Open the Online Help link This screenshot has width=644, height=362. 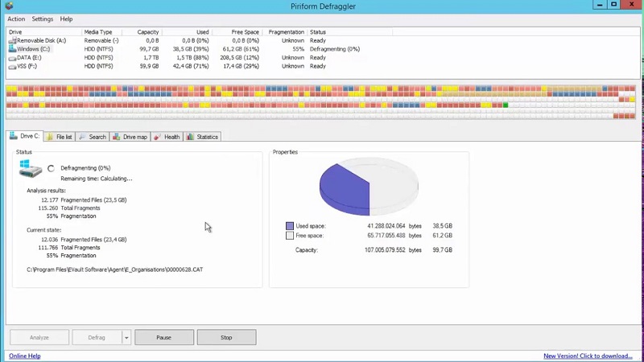click(25, 356)
